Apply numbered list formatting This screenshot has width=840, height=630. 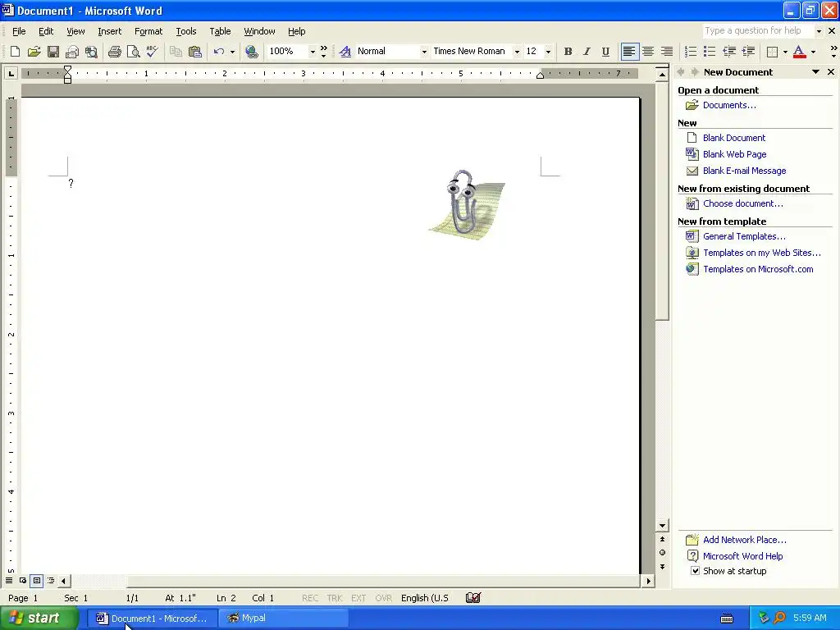(x=691, y=52)
